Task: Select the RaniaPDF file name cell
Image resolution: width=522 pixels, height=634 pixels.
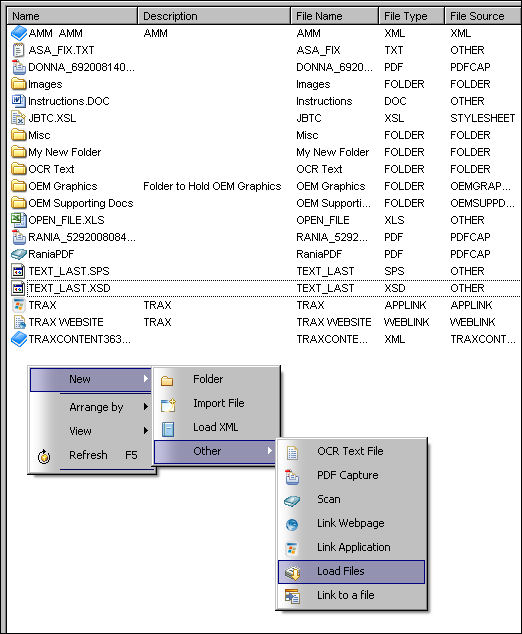Action: (319, 254)
